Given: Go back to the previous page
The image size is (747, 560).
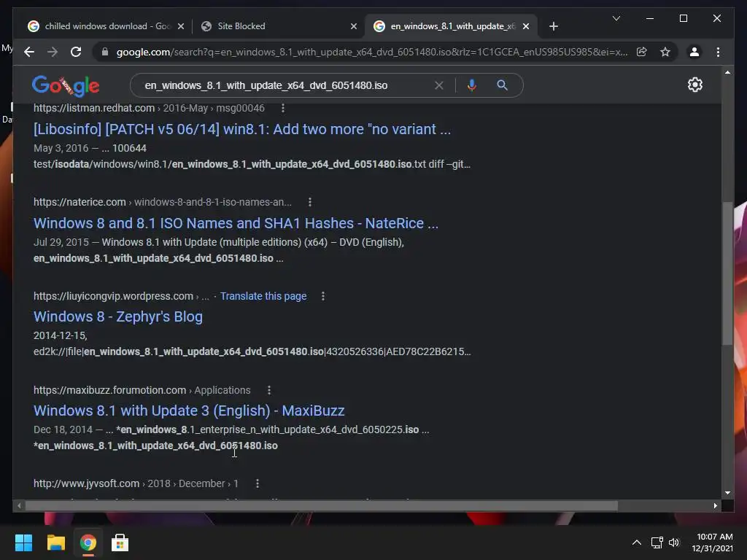Looking at the screenshot, I should click(29, 52).
